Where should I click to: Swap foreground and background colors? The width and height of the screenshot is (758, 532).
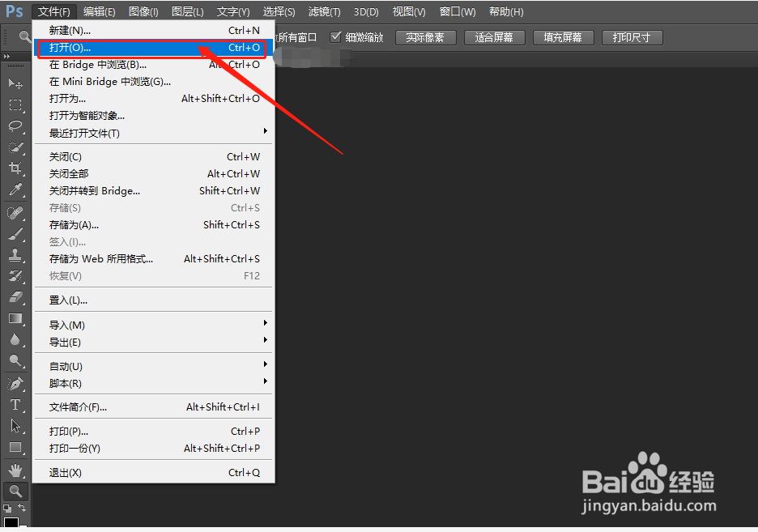click(22, 508)
